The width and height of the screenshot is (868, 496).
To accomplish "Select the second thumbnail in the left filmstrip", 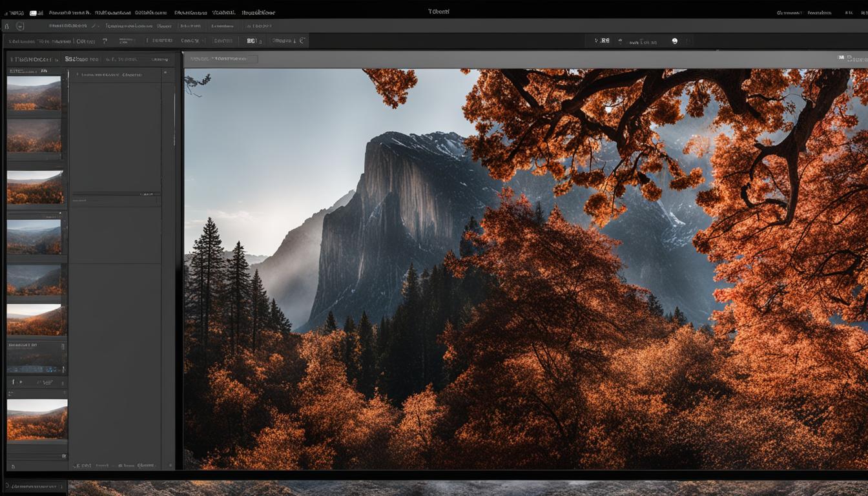I will coord(34,136).
